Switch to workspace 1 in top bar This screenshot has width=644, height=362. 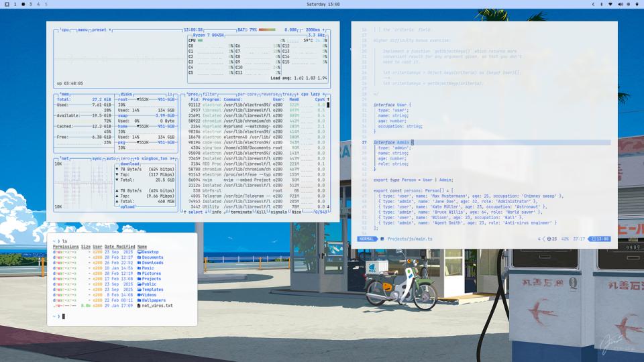pos(15,4)
